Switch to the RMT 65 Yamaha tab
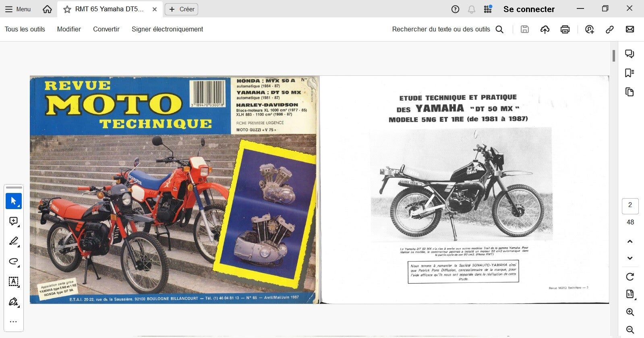This screenshot has height=338, width=644. (110, 9)
